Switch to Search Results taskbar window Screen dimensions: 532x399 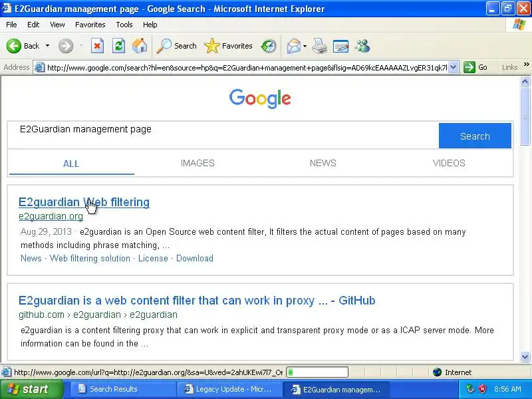(x=122, y=389)
